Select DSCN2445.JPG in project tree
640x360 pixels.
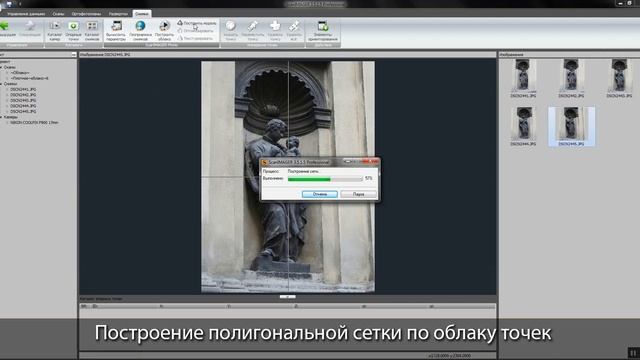point(23,111)
